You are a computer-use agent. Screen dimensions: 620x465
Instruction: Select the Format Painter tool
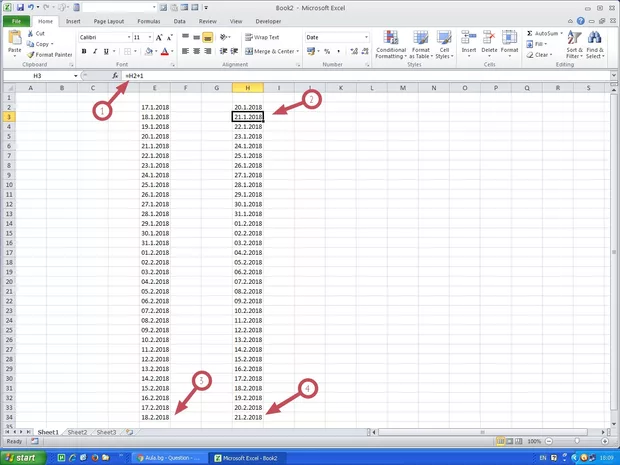click(x=49, y=54)
